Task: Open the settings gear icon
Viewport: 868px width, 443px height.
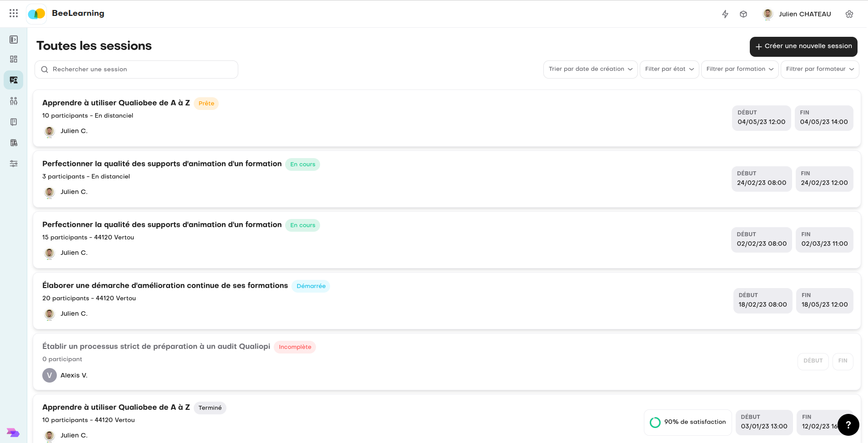Action: (x=849, y=14)
